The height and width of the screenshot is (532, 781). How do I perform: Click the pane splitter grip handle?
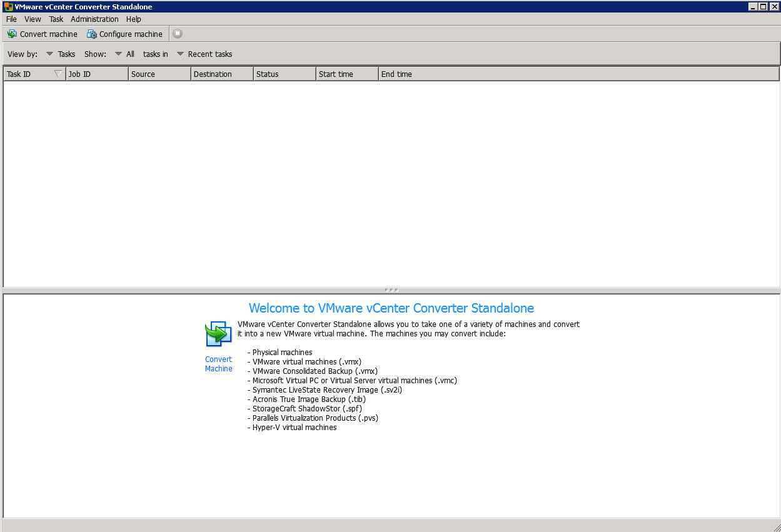pyautogui.click(x=391, y=290)
